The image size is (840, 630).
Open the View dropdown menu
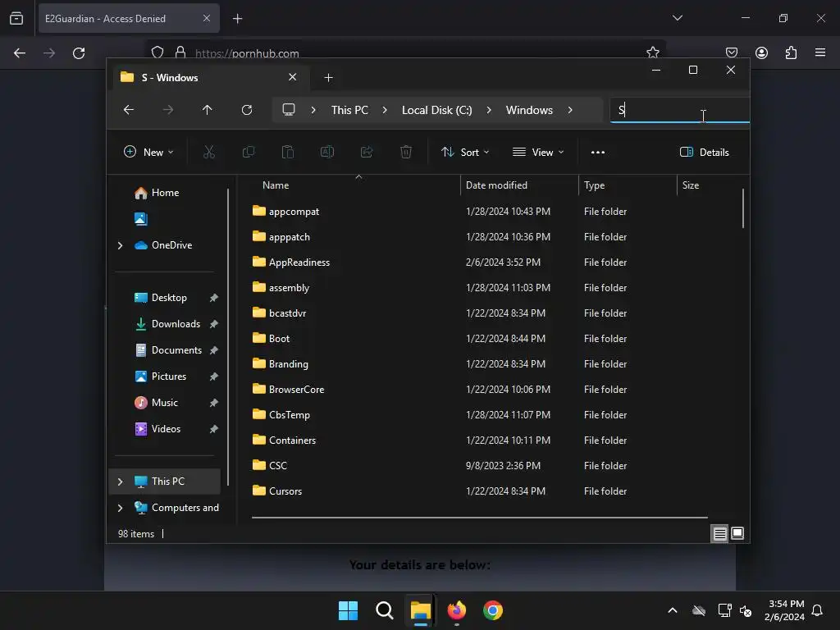point(538,152)
